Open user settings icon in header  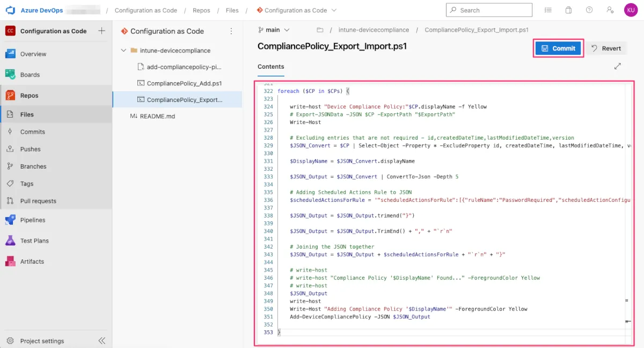[610, 10]
